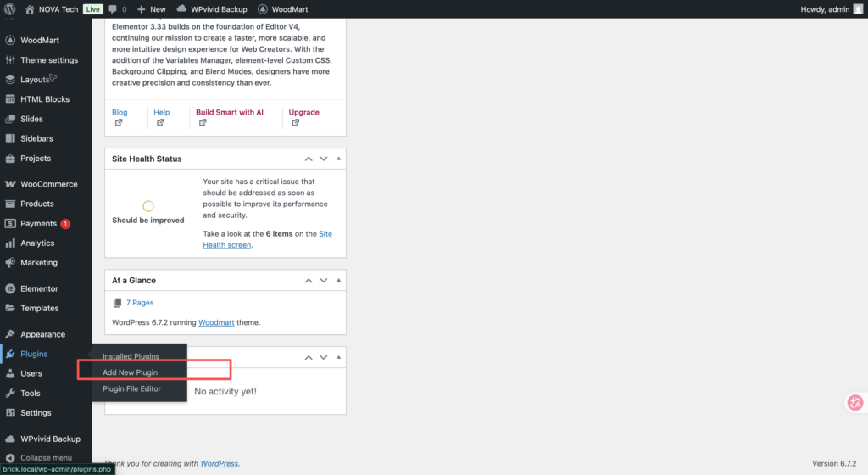Click Marketing megaphone icon
Viewport: 868px width, 475px height.
click(x=10, y=262)
